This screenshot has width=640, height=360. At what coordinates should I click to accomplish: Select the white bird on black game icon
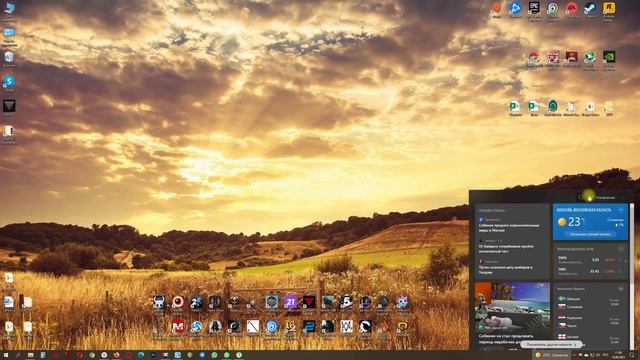(x=365, y=327)
